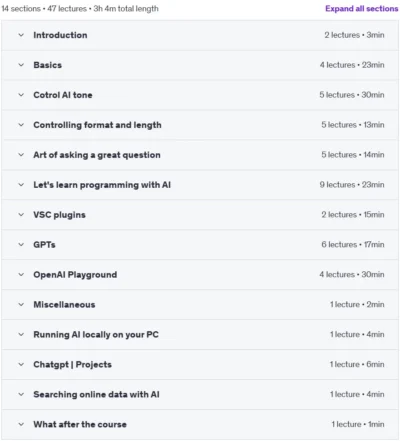Open the VSC plugins section chevron
The width and height of the screenshot is (400, 441).
21,215
